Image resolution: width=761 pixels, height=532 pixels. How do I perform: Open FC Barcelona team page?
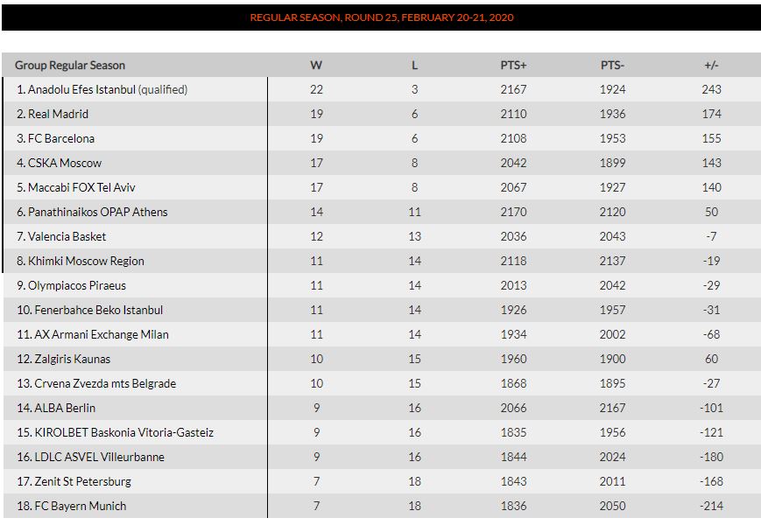[61, 139]
